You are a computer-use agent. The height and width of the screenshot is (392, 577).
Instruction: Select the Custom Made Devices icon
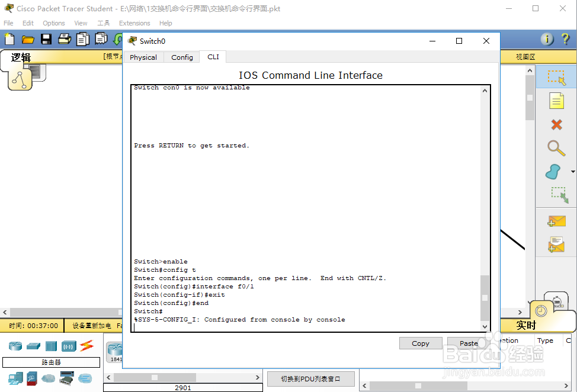point(67,378)
